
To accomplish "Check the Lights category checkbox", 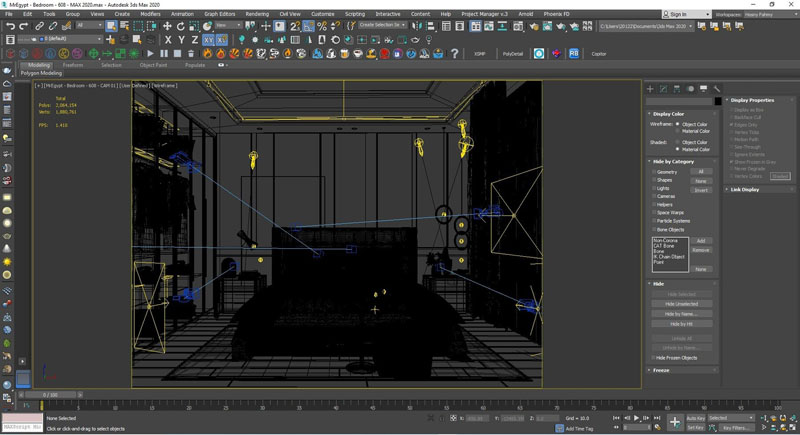I will coord(654,188).
